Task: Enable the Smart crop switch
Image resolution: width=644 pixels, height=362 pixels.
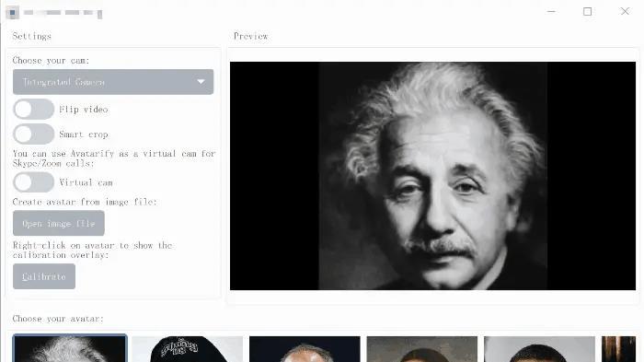Action: [33, 134]
